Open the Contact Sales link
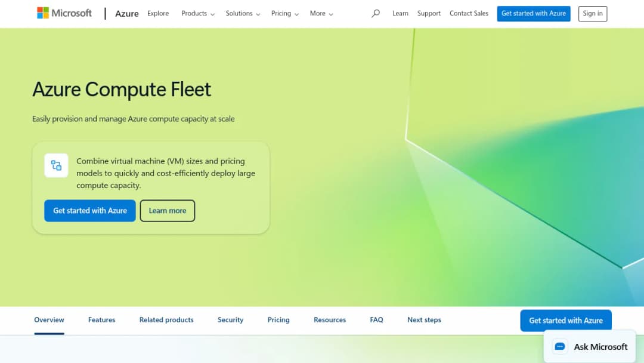Viewport: 644px width, 363px height. pos(469,13)
